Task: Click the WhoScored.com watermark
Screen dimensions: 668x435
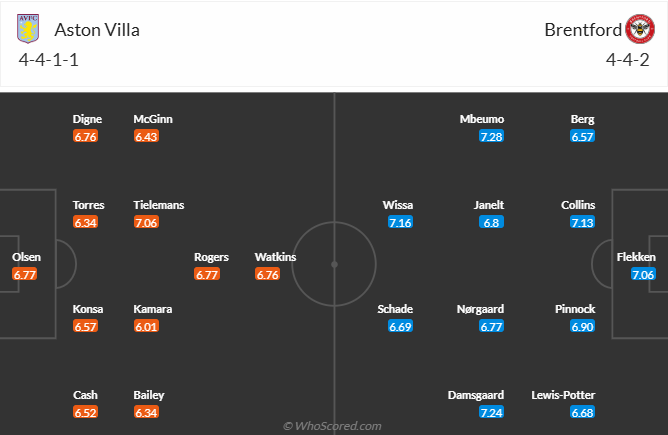Action: coord(332,426)
